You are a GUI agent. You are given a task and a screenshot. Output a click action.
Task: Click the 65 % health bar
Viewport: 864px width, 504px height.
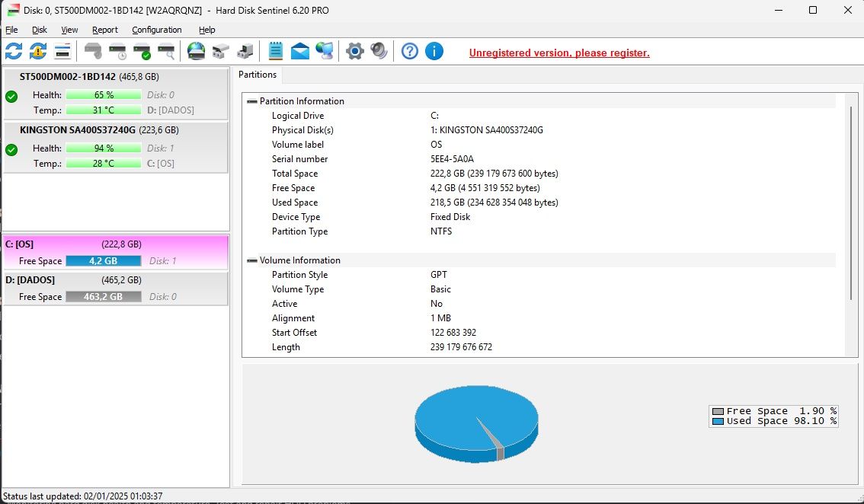[x=104, y=94]
